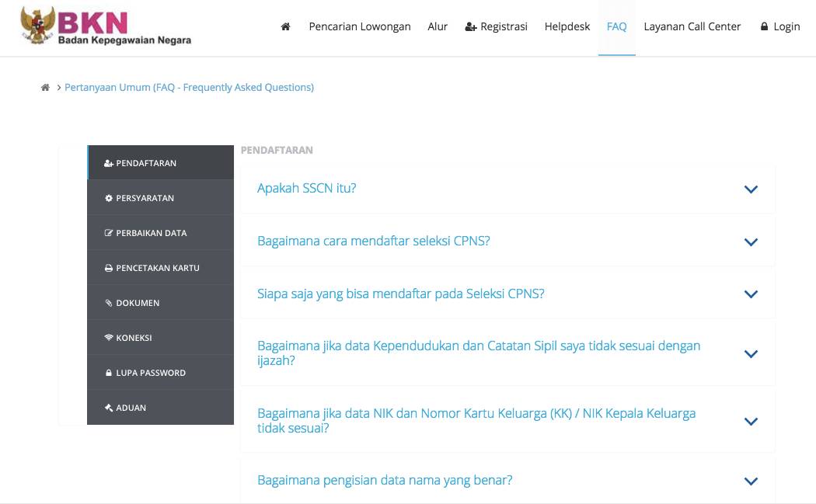
Task: Click the paperclip icon next to DOKUMEN
Action: pos(108,303)
